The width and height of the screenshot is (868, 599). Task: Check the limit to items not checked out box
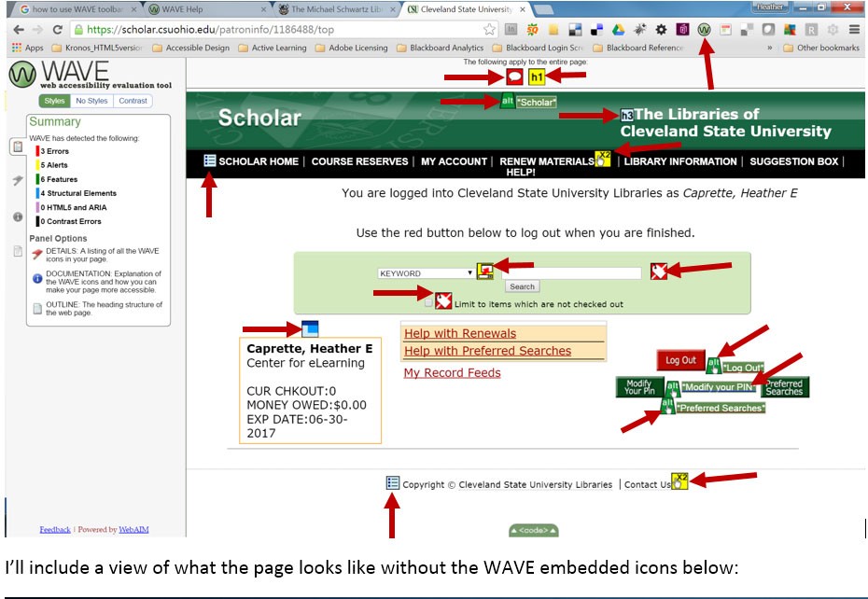429,303
